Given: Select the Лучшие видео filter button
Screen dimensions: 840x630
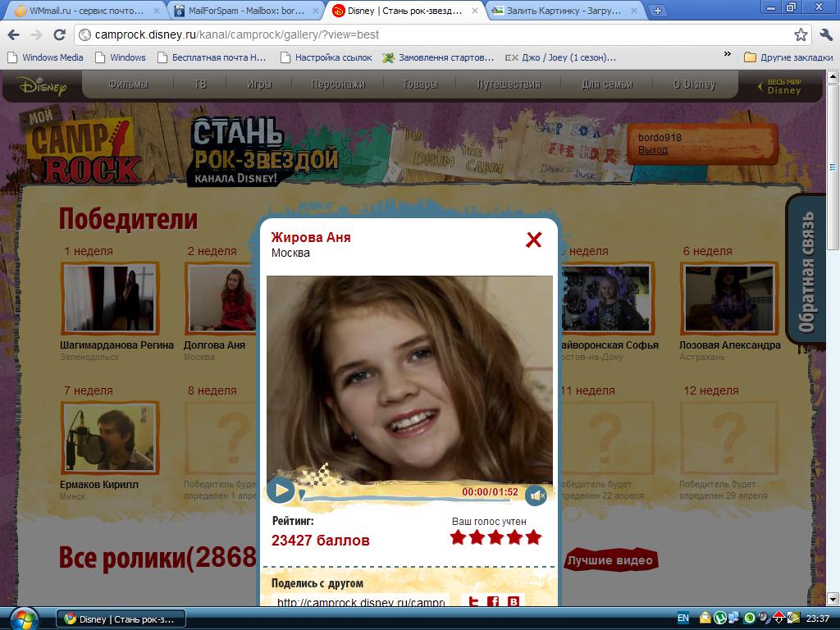Looking at the screenshot, I should point(610,560).
